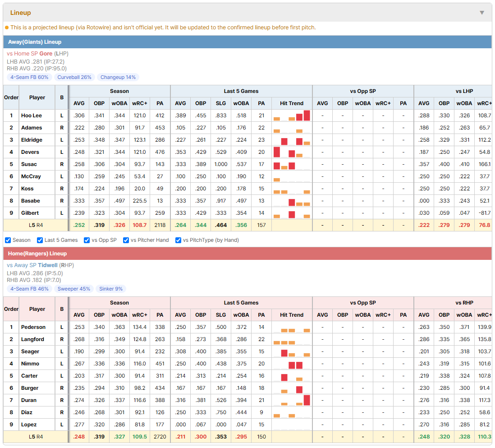Viewport: 495px width, 448px height.
Task: Click player name Pederson
Action: tap(33, 327)
